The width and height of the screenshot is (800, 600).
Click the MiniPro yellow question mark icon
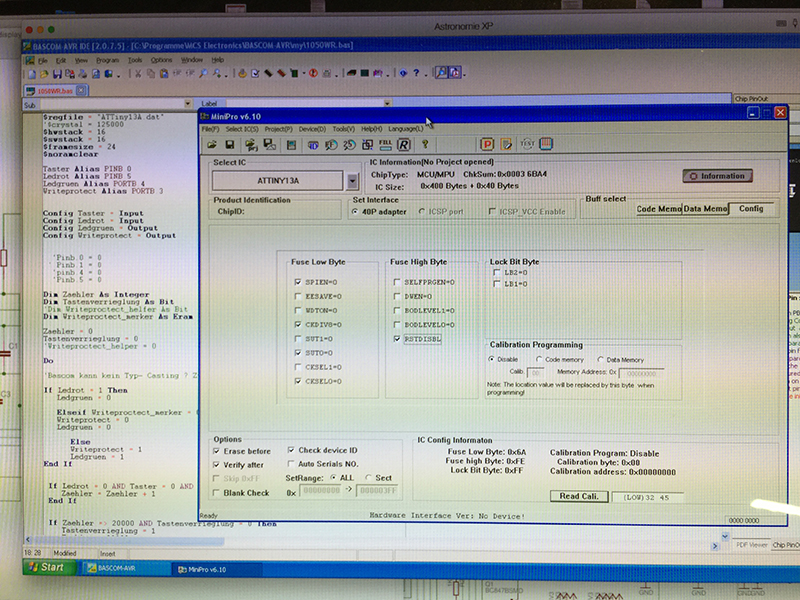pyautogui.click(x=425, y=145)
